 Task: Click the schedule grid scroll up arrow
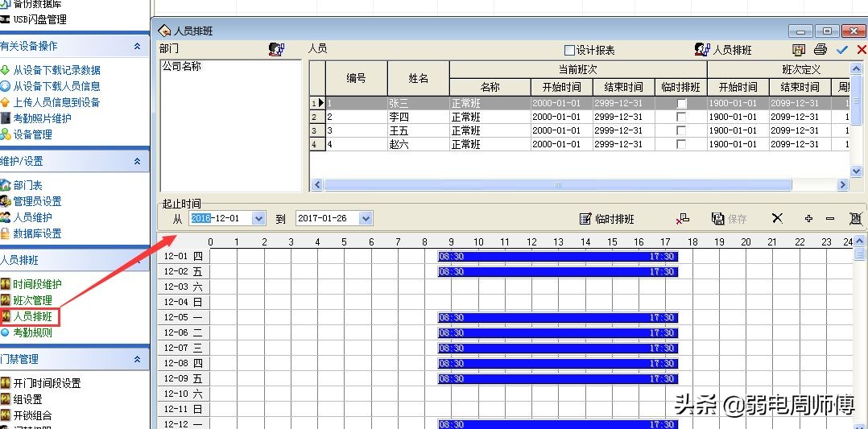point(859,241)
